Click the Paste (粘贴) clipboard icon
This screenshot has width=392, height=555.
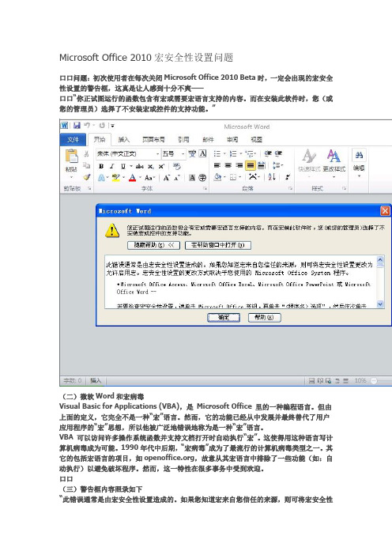pyautogui.click(x=71, y=156)
